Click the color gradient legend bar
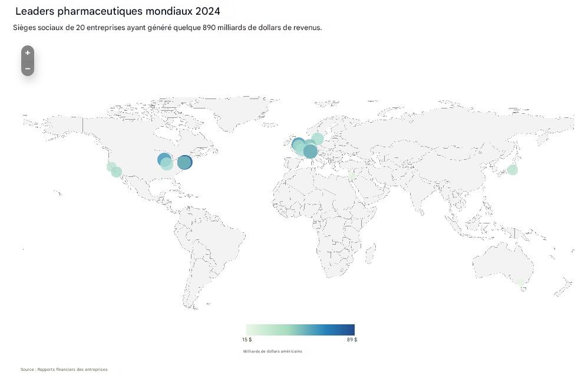This screenshot has height=375, width=588. click(300, 330)
